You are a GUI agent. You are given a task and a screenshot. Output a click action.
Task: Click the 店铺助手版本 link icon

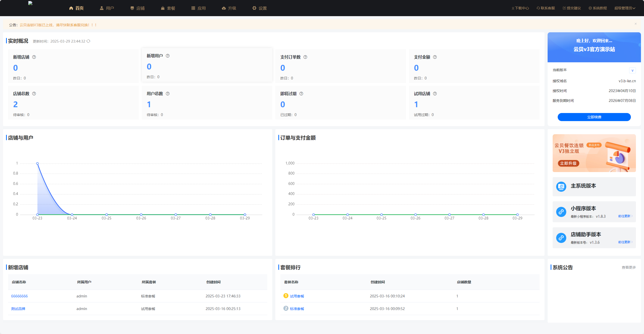[561, 238]
